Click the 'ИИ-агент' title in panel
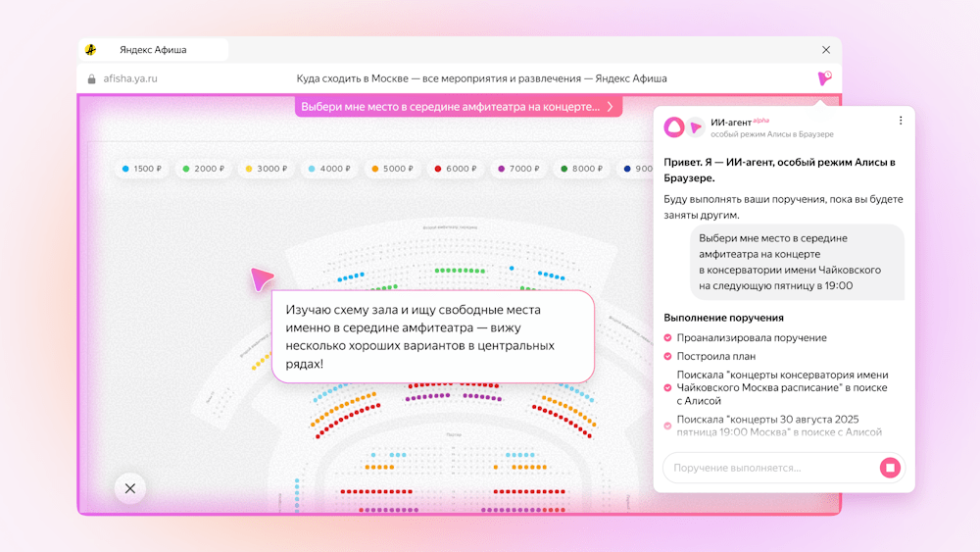 731,123
